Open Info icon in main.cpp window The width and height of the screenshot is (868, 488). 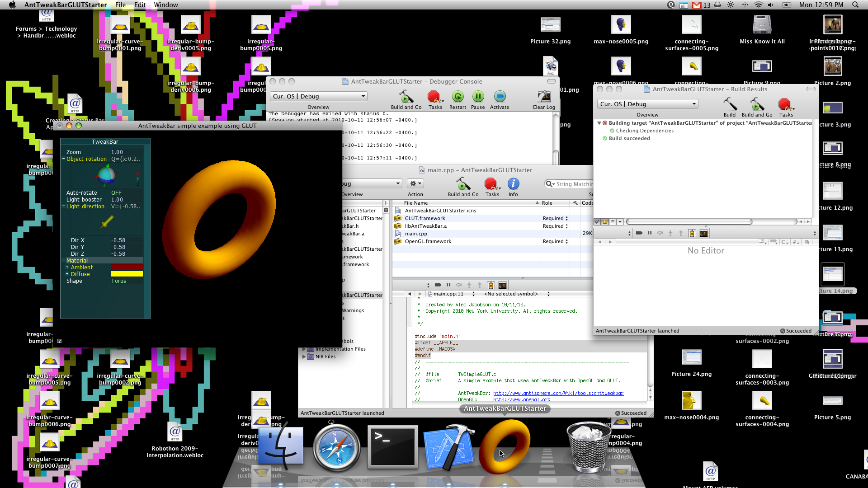tap(513, 184)
